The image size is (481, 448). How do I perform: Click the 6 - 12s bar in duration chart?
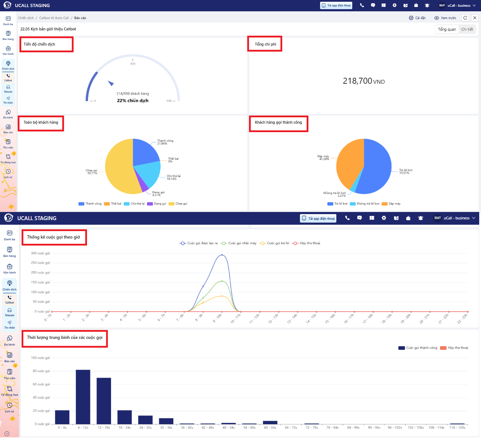(83, 397)
